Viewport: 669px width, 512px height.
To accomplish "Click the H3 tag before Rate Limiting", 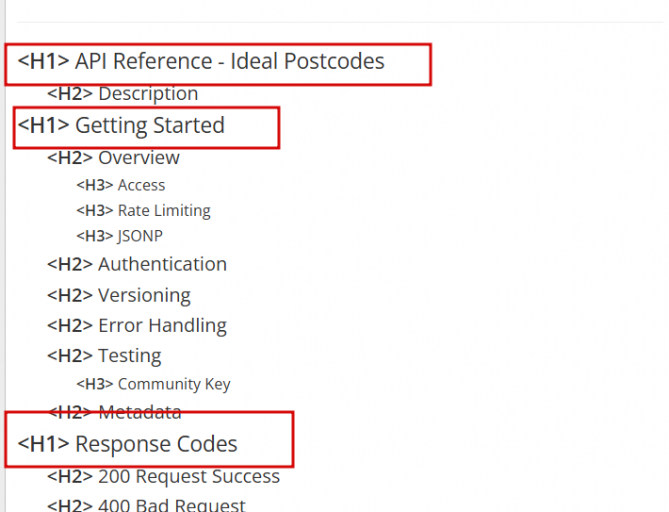I will (95, 211).
